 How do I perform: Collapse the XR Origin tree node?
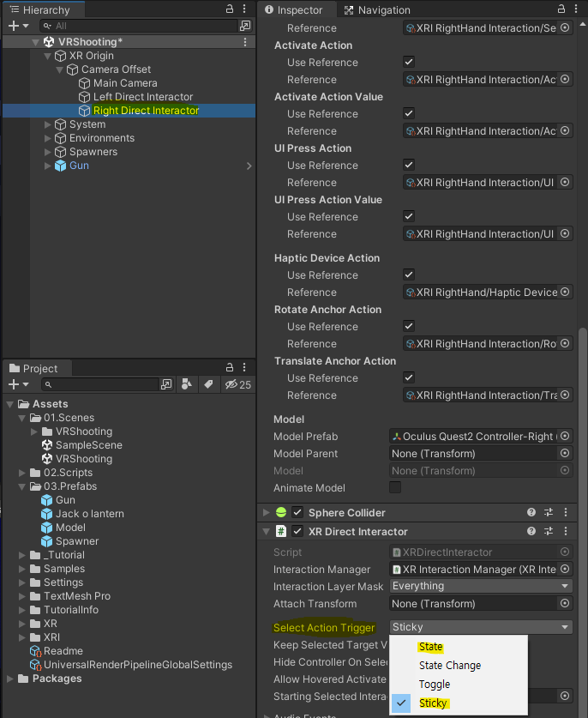pyautogui.click(x=48, y=56)
